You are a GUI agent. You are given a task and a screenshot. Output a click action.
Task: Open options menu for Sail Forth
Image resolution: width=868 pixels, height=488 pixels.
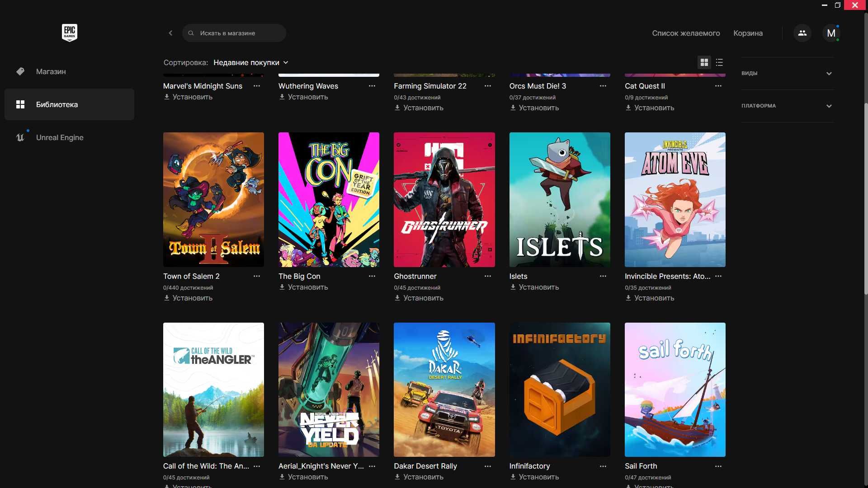click(x=718, y=466)
